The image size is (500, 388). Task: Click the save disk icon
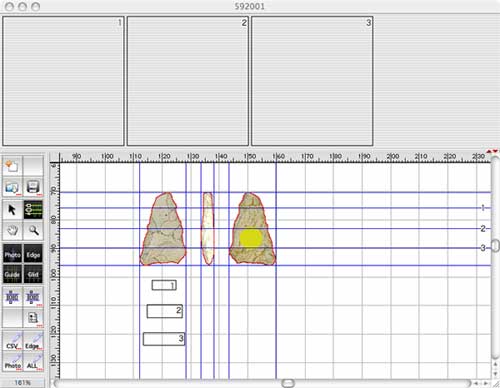(x=33, y=187)
